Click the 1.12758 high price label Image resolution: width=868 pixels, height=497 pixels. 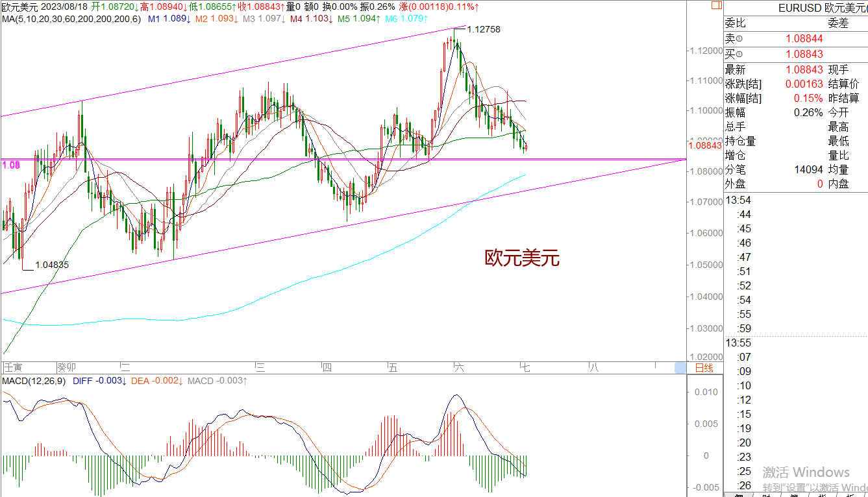484,29
